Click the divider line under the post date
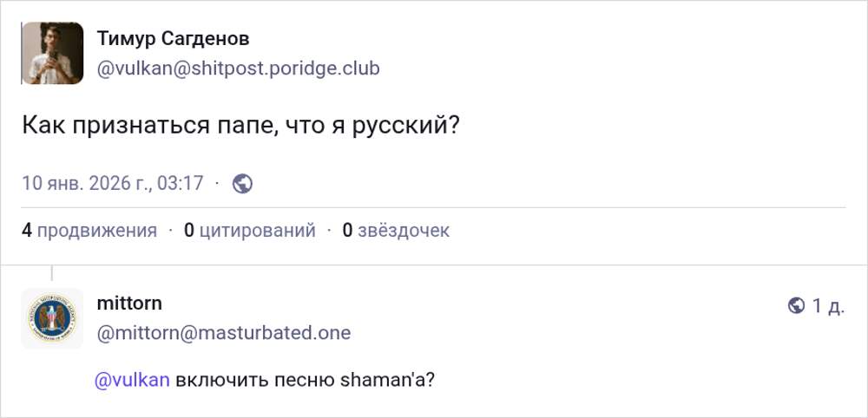 click(x=434, y=208)
